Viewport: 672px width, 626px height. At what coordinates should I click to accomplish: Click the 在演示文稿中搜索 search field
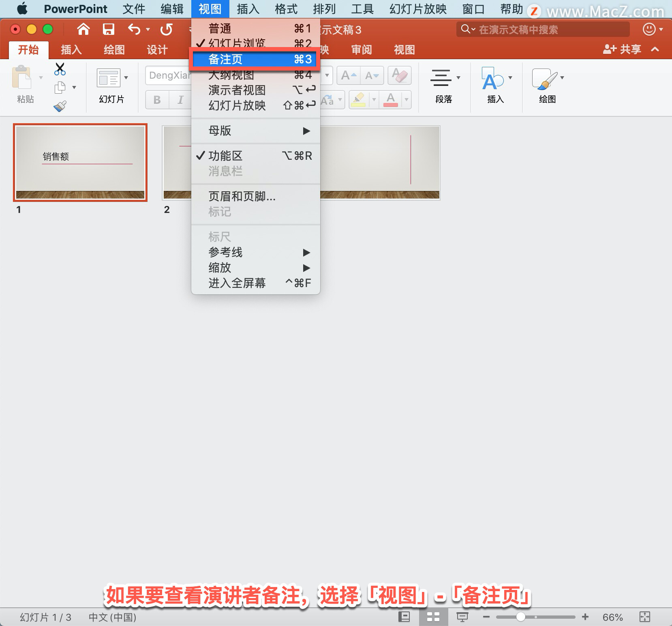[543, 29]
